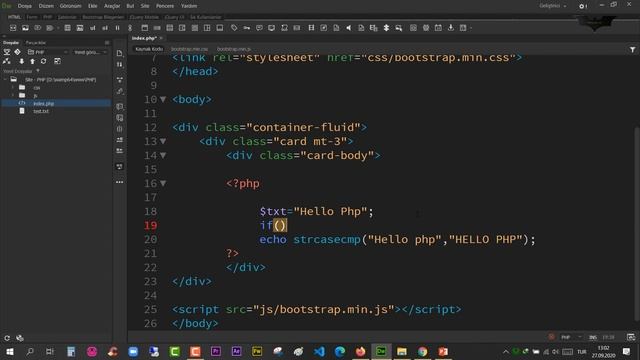
Task: Switch to PHP insert category tab
Action: tap(47, 17)
